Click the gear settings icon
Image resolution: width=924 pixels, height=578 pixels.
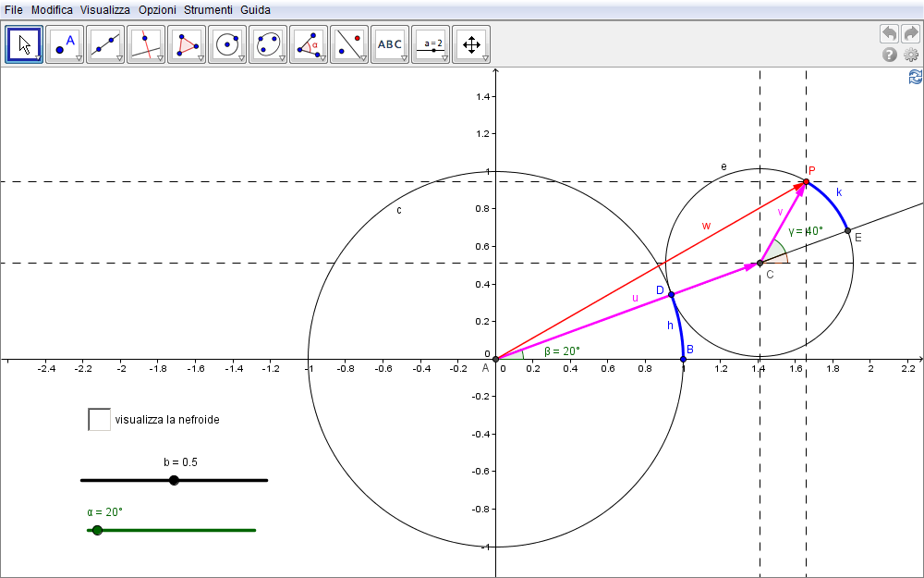point(911,55)
